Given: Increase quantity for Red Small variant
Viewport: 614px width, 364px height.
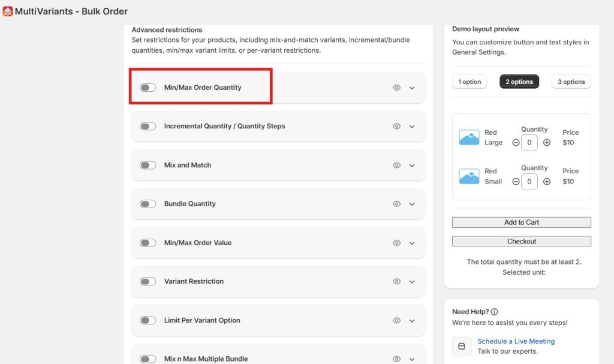Looking at the screenshot, I should click(547, 182).
